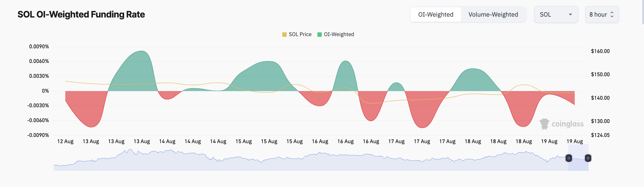
Task: Click the 8 hour stepper arrows
Action: coord(612,15)
